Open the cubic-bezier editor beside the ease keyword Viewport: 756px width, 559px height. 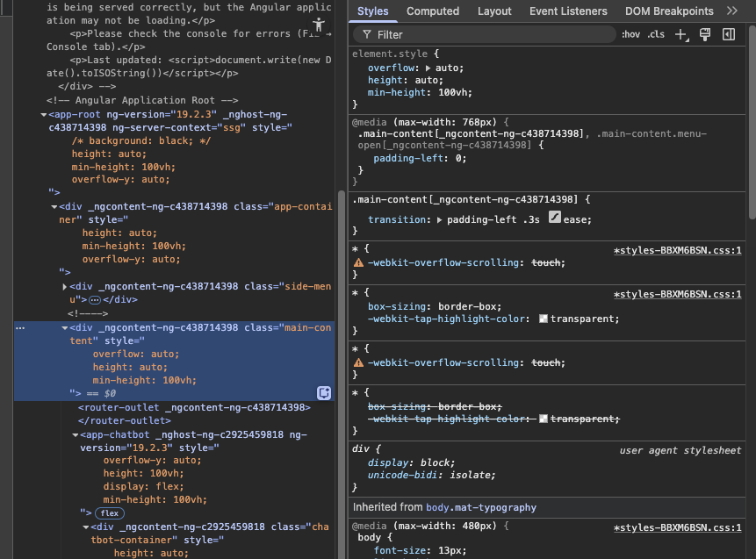coord(555,219)
